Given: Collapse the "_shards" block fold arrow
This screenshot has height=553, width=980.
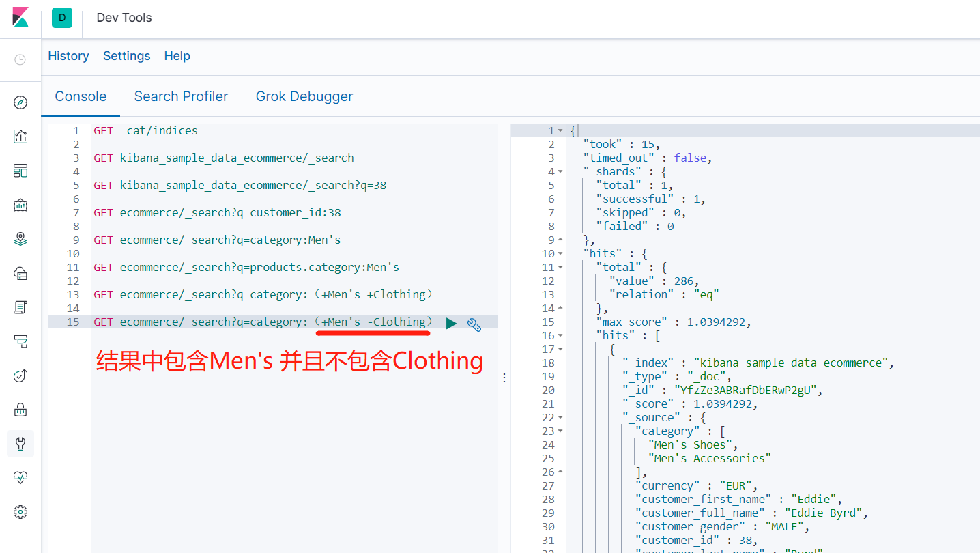Looking at the screenshot, I should pyautogui.click(x=561, y=171).
